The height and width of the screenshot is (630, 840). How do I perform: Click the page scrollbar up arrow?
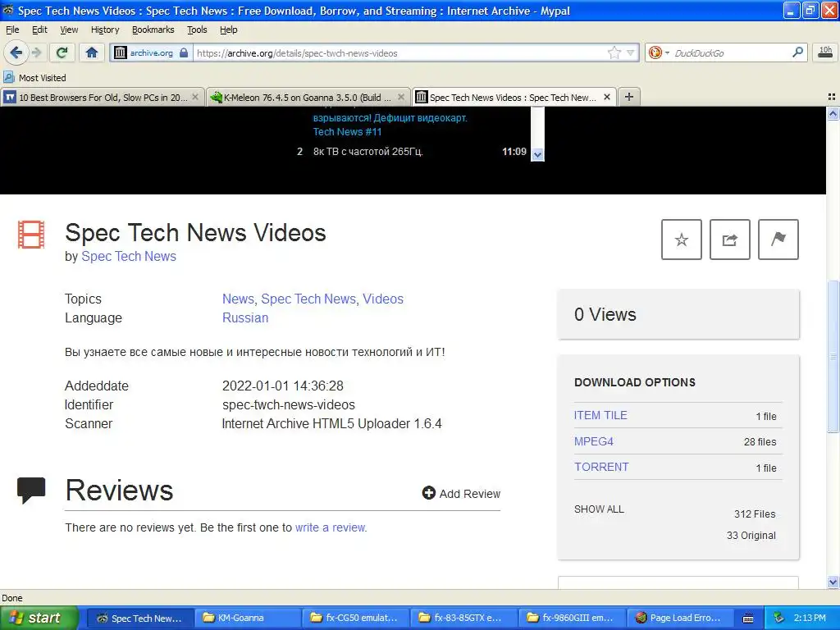click(x=833, y=113)
